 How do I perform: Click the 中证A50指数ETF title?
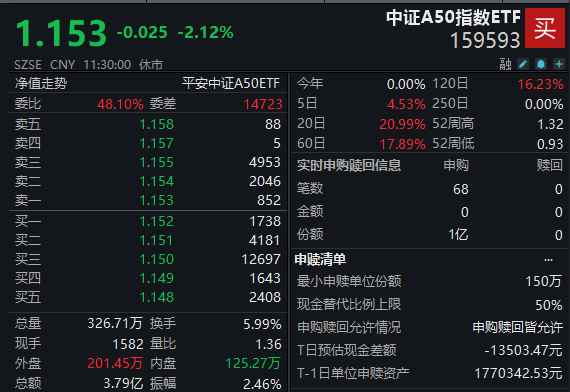point(453,17)
